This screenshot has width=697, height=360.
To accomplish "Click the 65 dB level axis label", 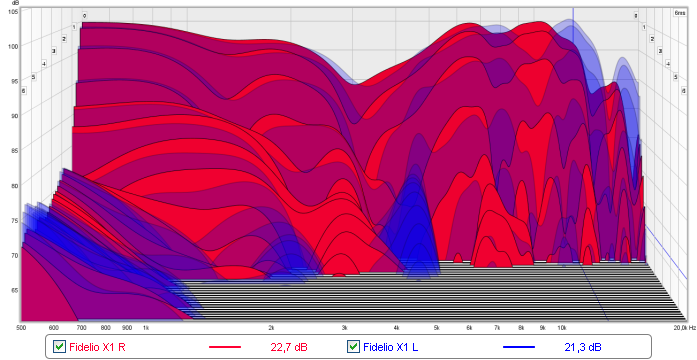I will (15, 290).
